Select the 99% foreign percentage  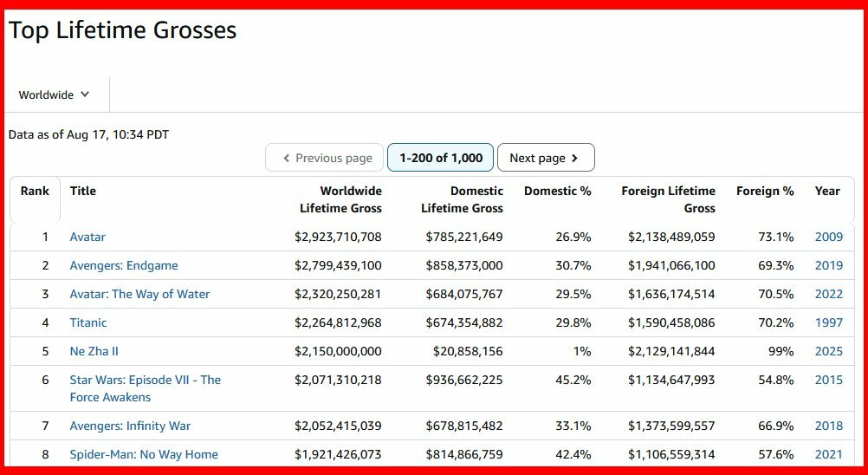pyautogui.click(x=781, y=352)
